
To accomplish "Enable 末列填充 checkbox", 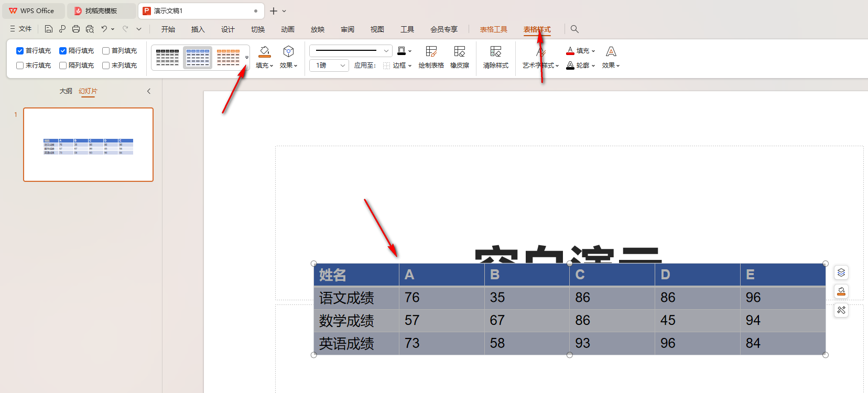I will click(106, 65).
